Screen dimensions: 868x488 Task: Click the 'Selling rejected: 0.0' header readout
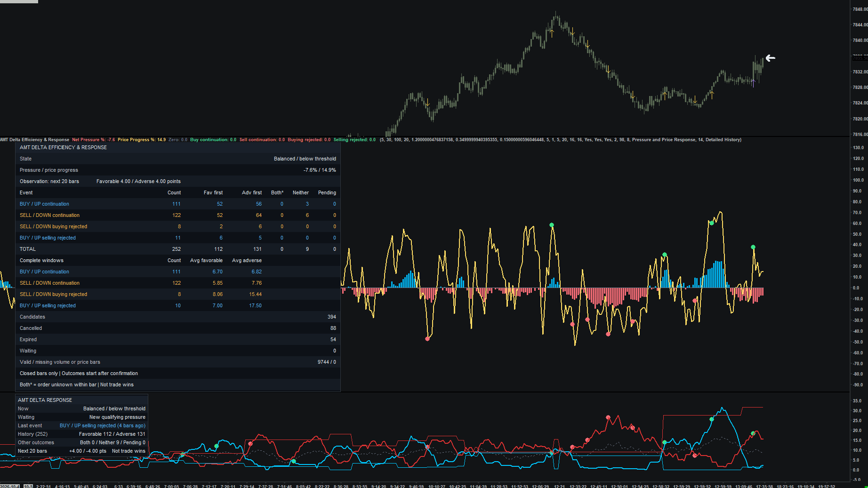[354, 140]
